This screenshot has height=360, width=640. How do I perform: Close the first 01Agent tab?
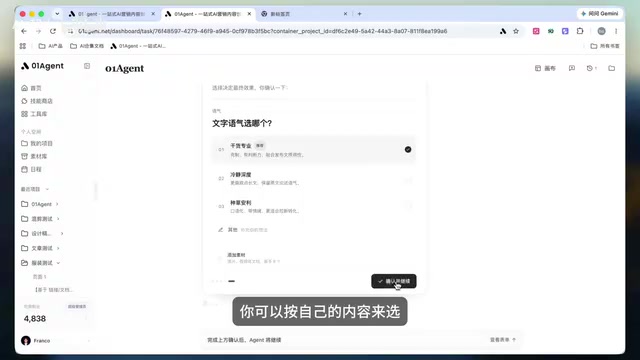(153, 14)
